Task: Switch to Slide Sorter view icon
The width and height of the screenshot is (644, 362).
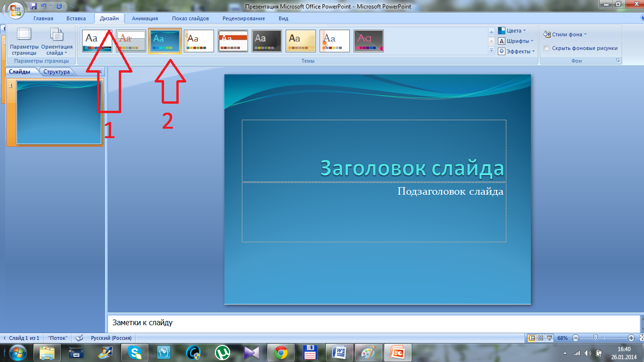Action: (x=541, y=338)
